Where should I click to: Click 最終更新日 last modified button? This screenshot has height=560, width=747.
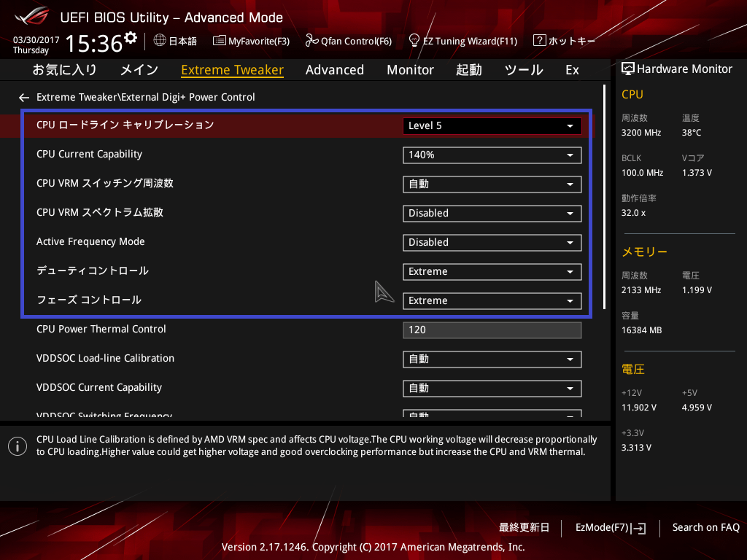pyautogui.click(x=524, y=528)
